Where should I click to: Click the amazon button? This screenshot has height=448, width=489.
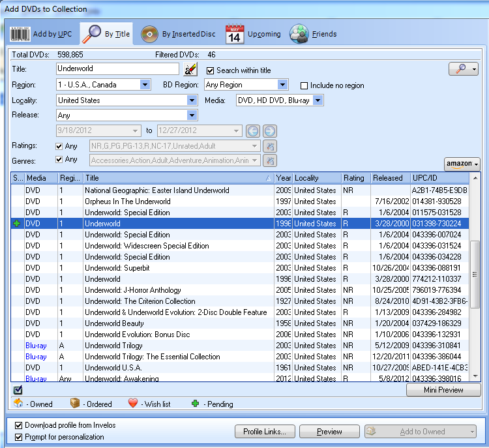[x=462, y=164]
